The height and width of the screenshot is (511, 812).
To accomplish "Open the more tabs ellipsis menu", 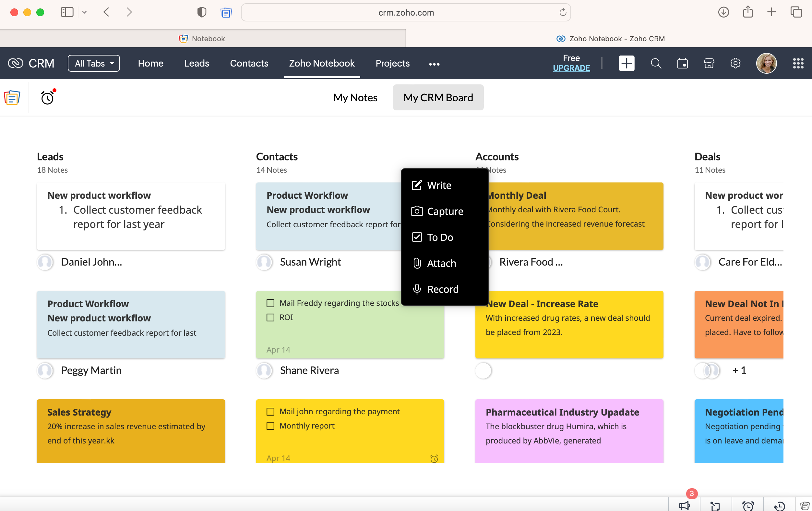I will click(x=434, y=64).
